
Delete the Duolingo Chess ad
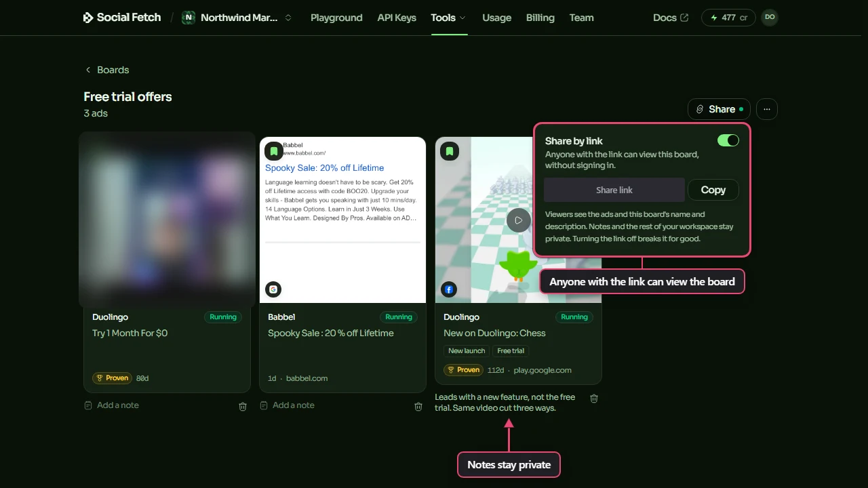tap(594, 399)
